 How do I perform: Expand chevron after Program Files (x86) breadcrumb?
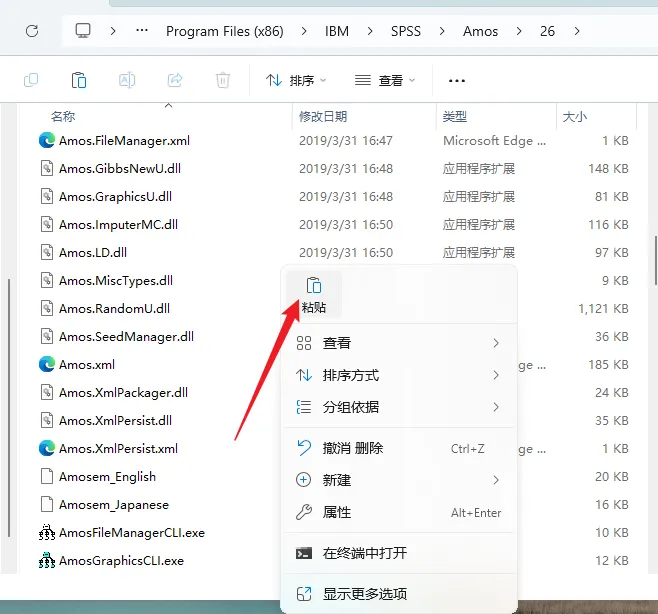point(304,31)
